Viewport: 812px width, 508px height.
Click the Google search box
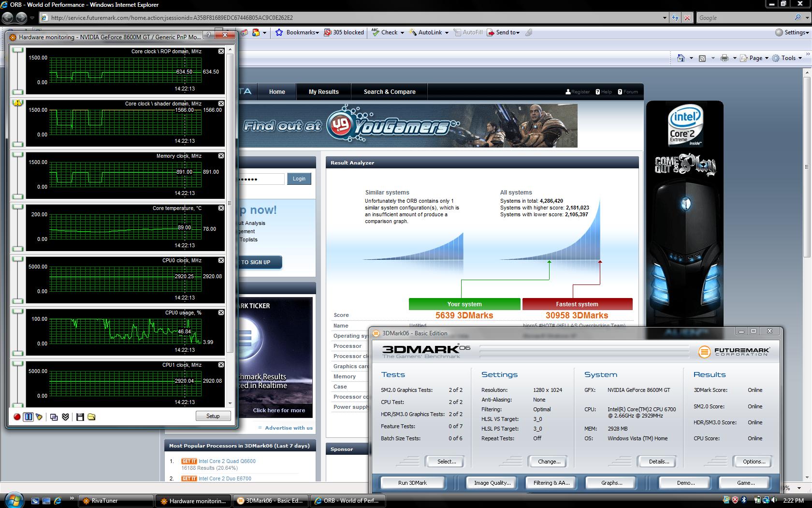(744, 17)
